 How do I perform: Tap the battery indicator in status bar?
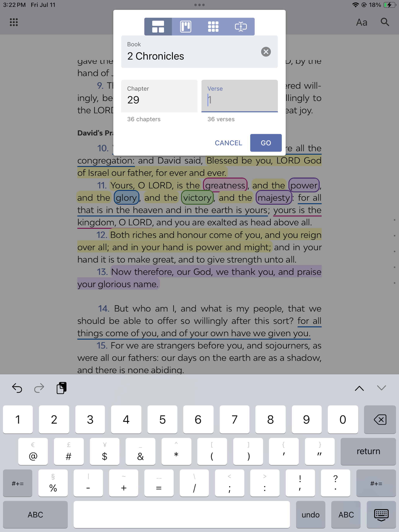pos(390,5)
